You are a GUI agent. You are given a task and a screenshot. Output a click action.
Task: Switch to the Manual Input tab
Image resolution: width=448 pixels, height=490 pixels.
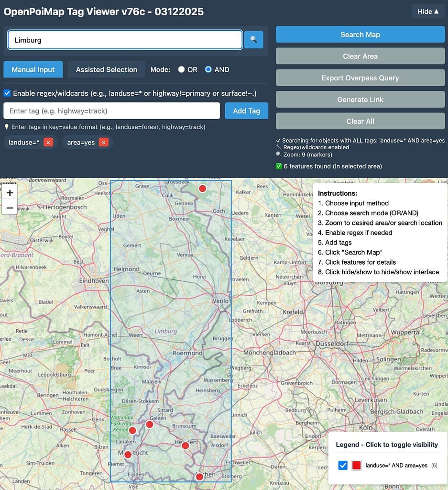(x=33, y=69)
